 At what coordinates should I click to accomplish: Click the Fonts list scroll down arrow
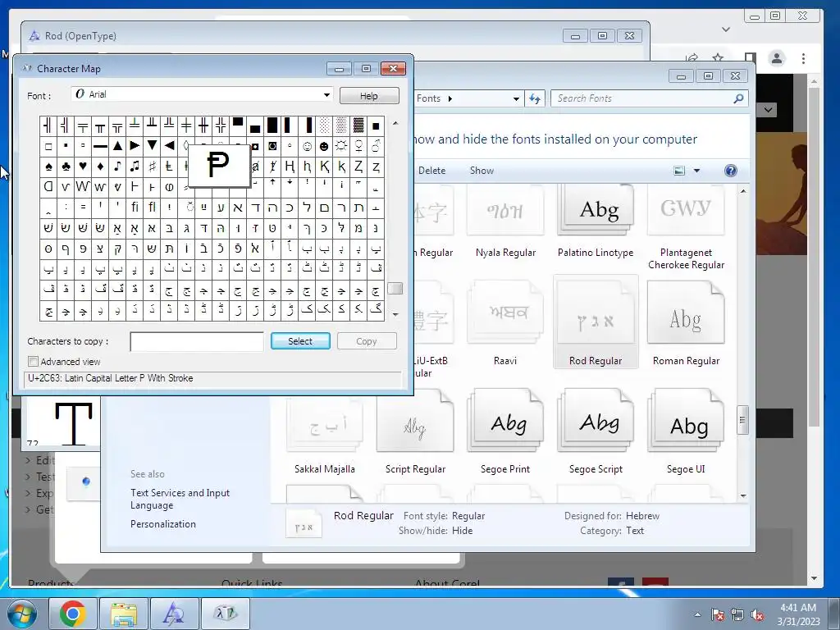click(x=743, y=495)
